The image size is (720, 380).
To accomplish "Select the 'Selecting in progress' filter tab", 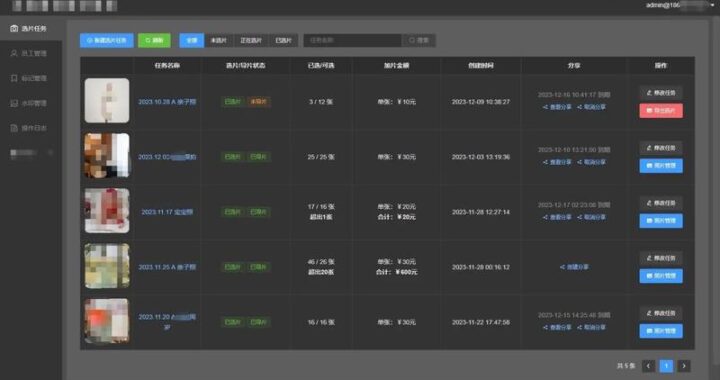I will click(x=251, y=40).
